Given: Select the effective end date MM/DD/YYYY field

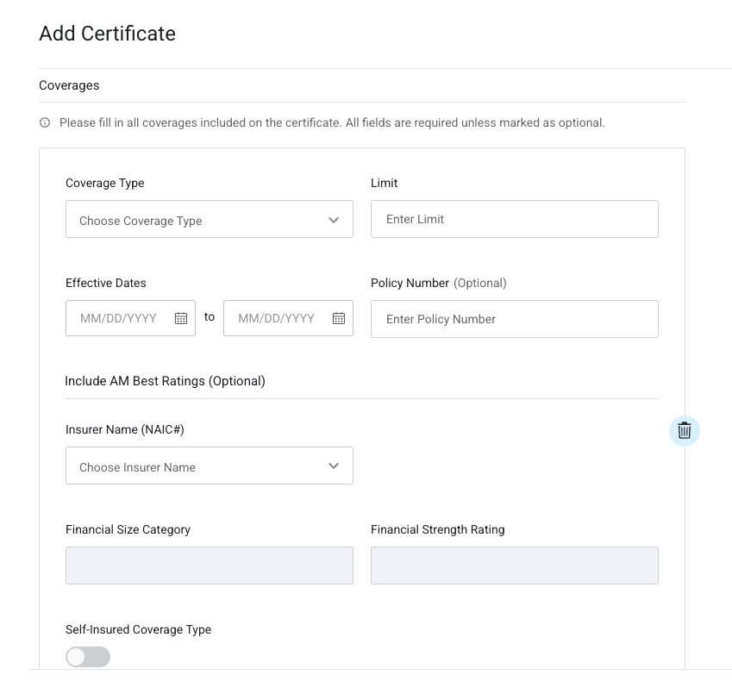Looking at the screenshot, I should pos(277,318).
